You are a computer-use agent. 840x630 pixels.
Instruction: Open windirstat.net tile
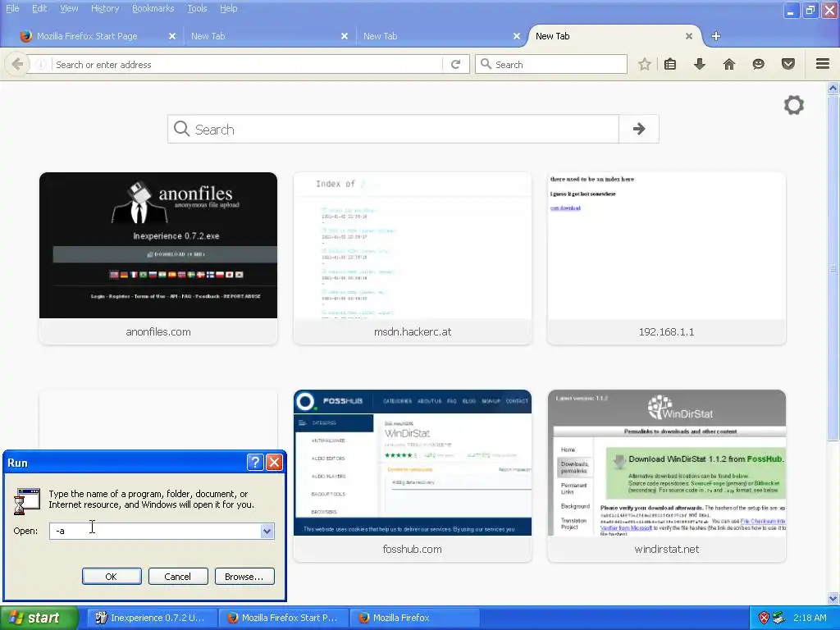pos(666,476)
